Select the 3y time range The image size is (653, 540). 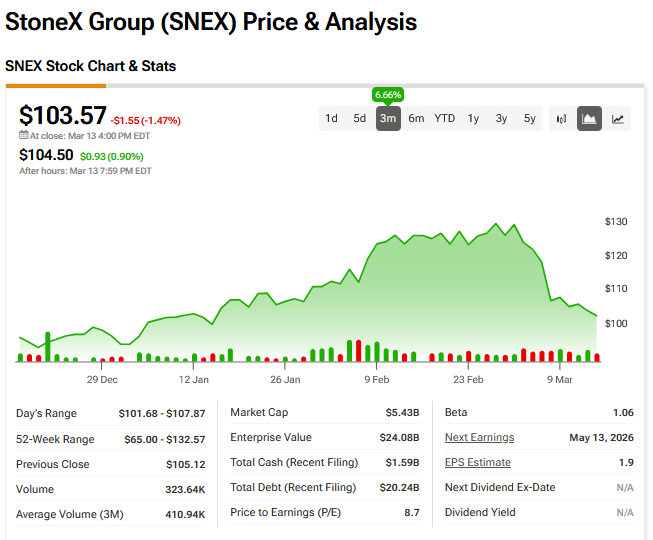pos(501,119)
